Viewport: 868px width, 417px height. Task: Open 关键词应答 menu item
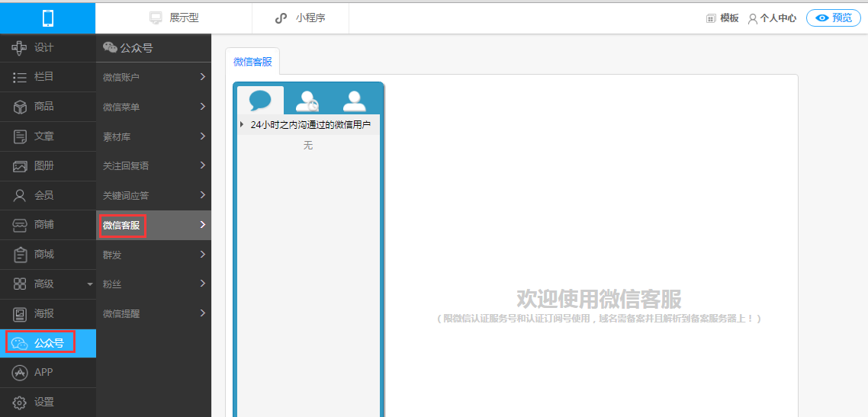click(154, 195)
